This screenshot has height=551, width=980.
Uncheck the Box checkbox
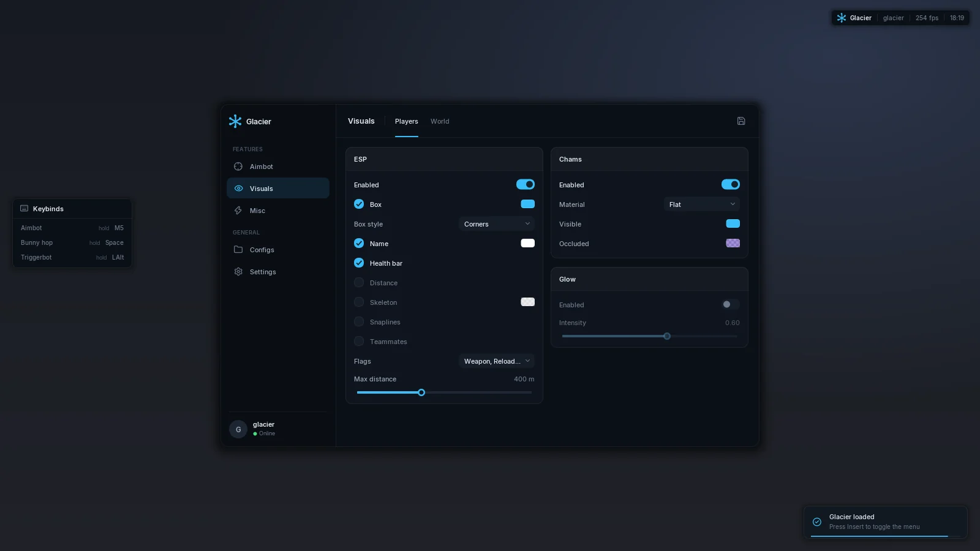[x=359, y=204]
